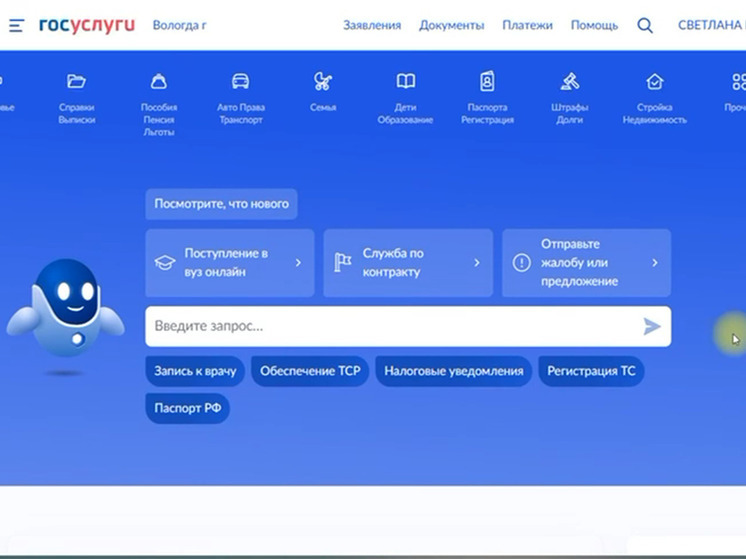Select the Запись к врачу chip

195,371
